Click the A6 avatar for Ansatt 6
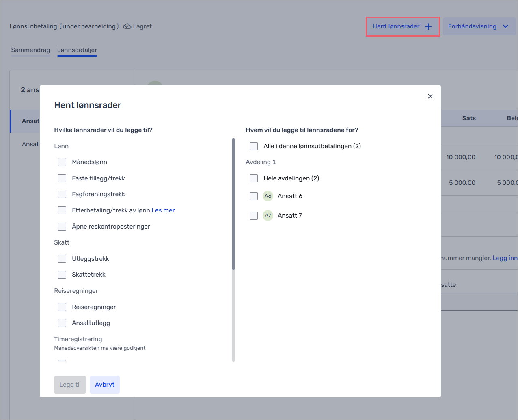Image resolution: width=518 pixels, height=420 pixels. pyautogui.click(x=268, y=196)
